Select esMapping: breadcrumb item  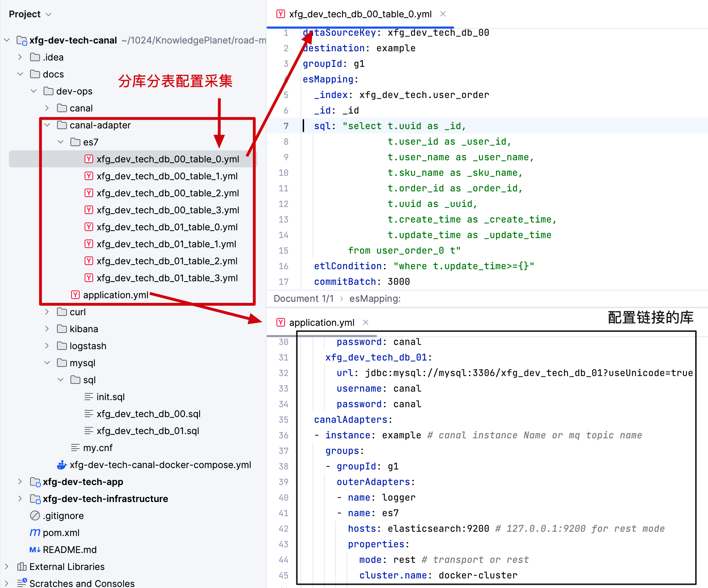pyautogui.click(x=375, y=299)
